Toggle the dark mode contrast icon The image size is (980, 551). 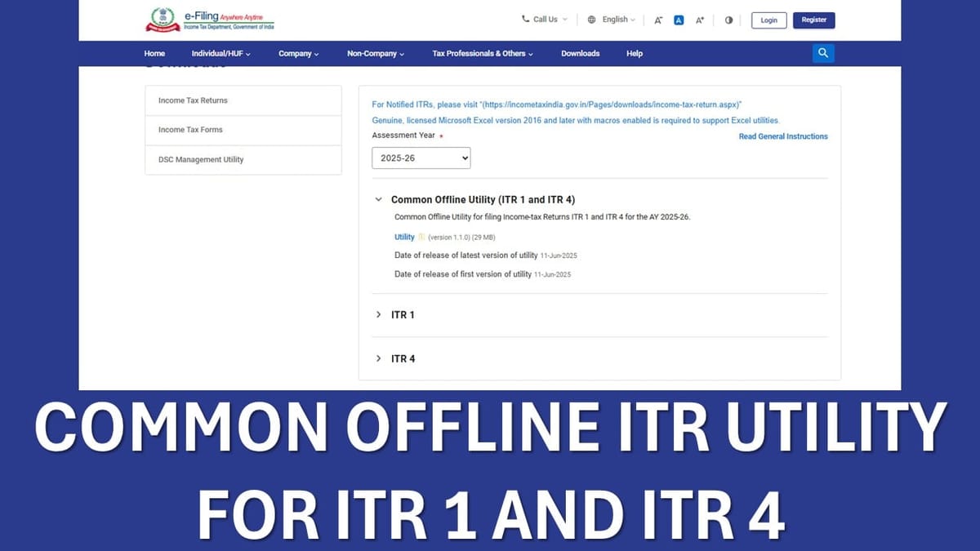(728, 19)
